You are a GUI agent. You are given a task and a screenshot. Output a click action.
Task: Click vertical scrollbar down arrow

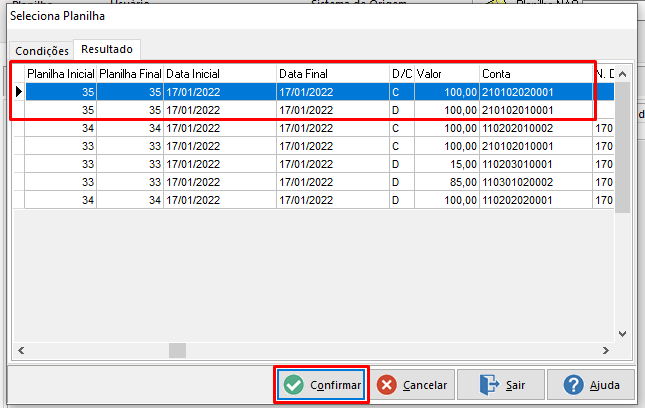coord(622,334)
